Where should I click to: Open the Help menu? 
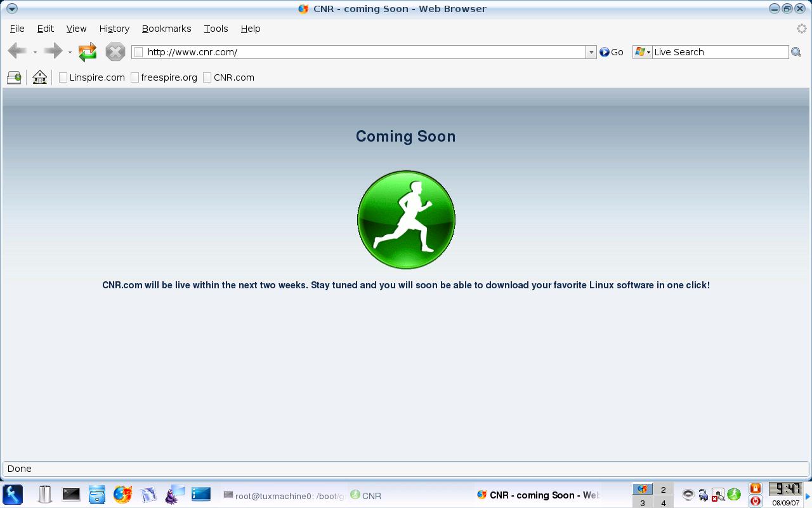coord(251,29)
